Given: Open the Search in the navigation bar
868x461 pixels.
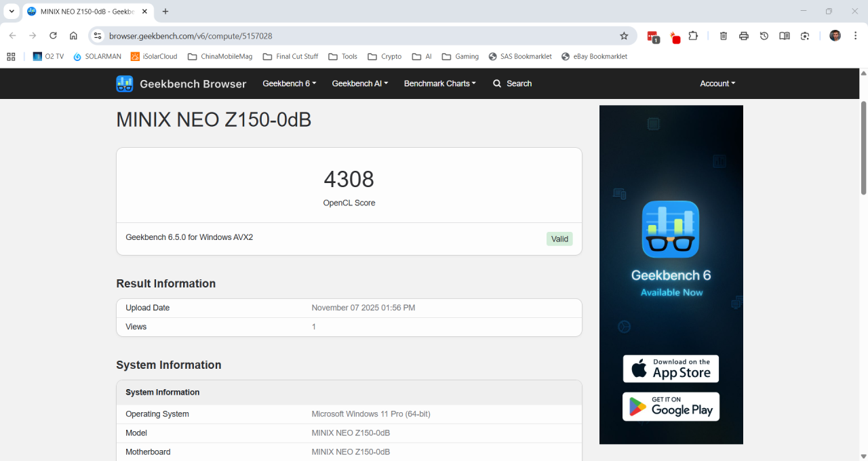Looking at the screenshot, I should click(512, 83).
